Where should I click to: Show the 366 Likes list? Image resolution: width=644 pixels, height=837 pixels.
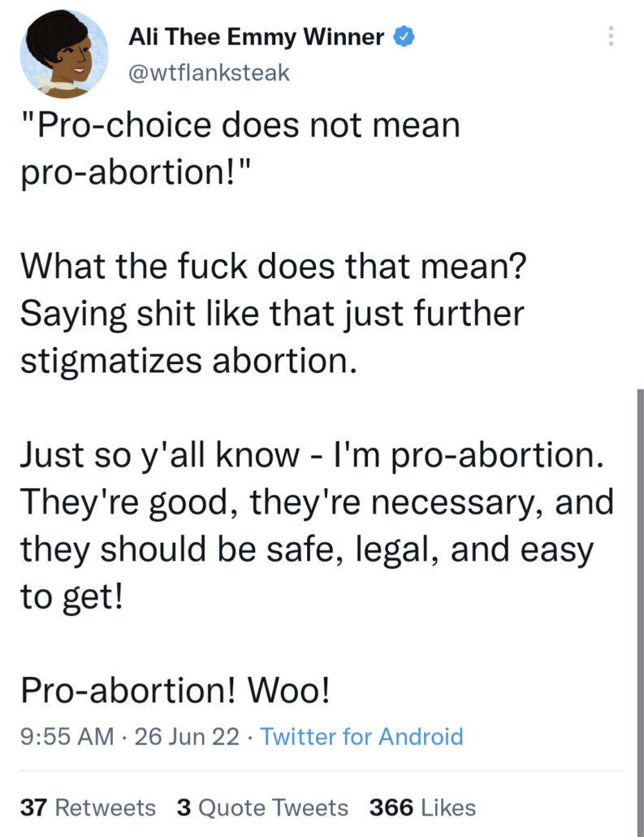click(x=422, y=808)
